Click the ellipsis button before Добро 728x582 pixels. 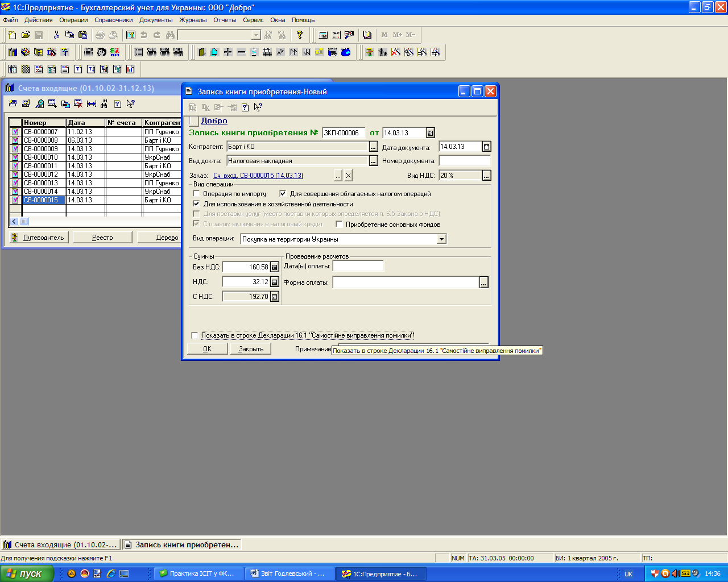coord(194,121)
